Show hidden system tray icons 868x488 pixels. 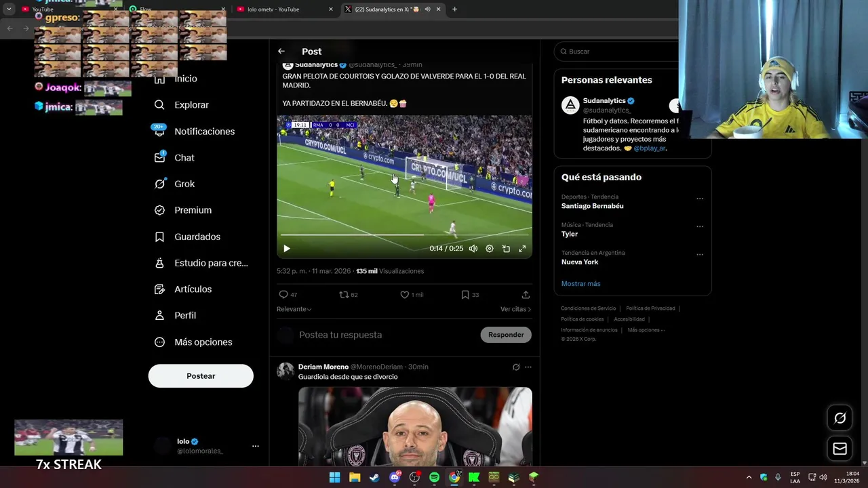[x=749, y=477]
